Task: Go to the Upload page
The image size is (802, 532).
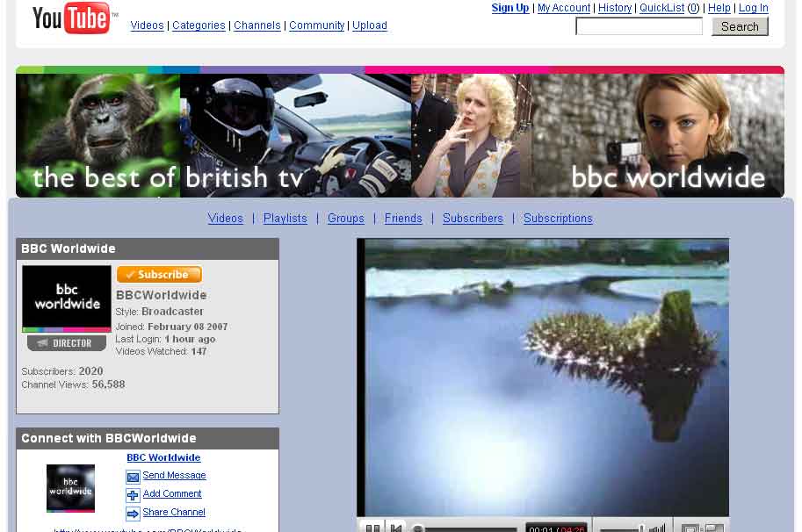Action: click(370, 25)
